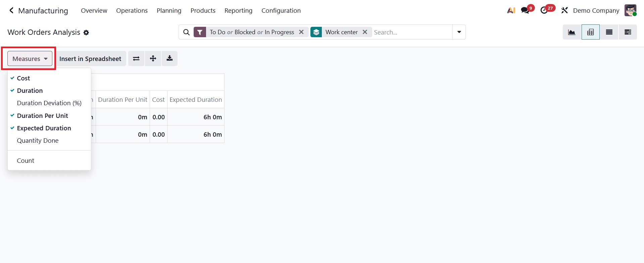Enable the Duration Deviation (%) measure
Image resolution: width=644 pixels, height=263 pixels.
[x=49, y=103]
